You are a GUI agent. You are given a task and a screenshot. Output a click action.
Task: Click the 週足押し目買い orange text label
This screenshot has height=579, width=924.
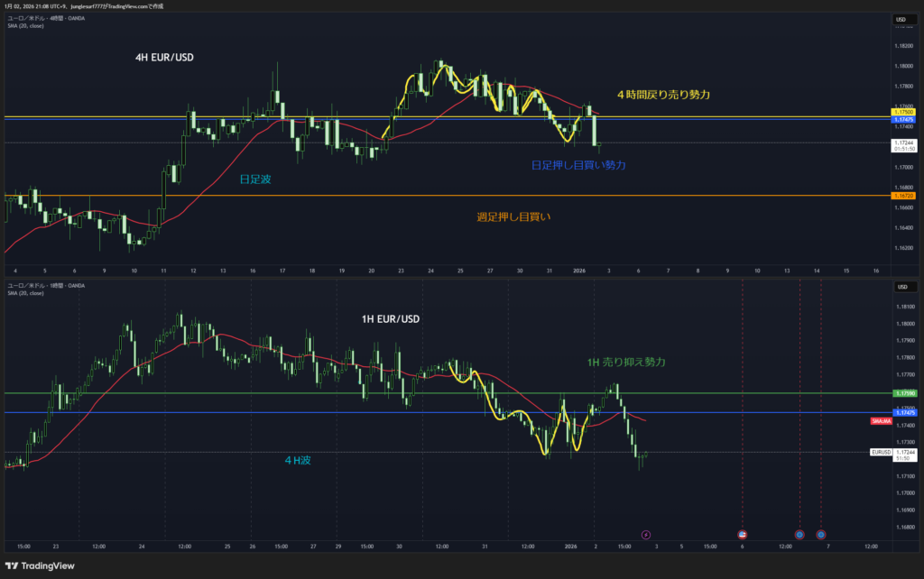pyautogui.click(x=513, y=216)
